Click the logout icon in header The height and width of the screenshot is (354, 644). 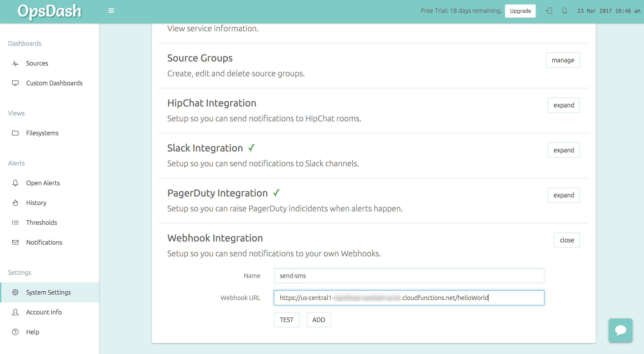tap(549, 11)
